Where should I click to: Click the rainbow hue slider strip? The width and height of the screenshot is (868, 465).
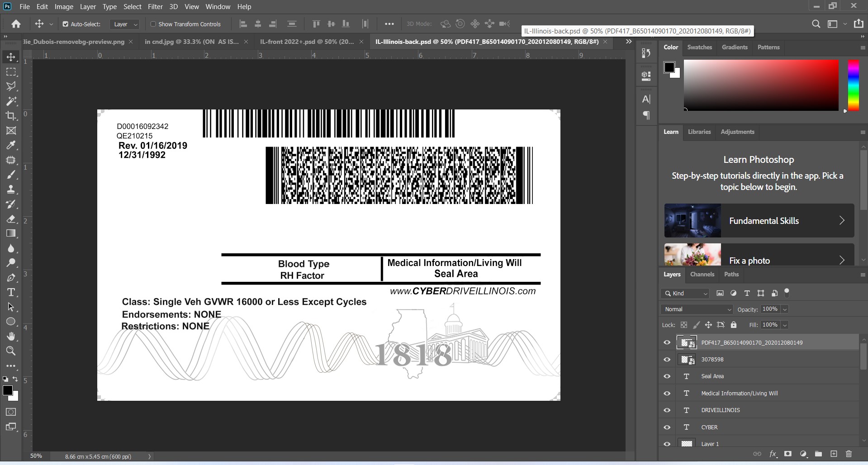[x=853, y=85]
